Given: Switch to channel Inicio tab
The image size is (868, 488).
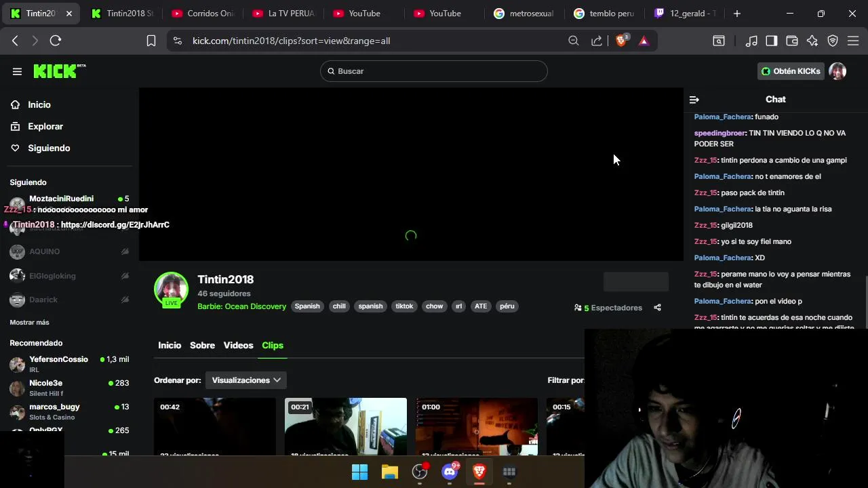Looking at the screenshot, I should pyautogui.click(x=170, y=345).
